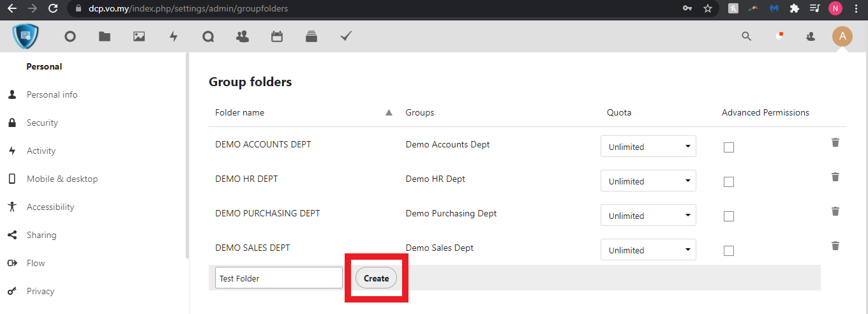Go to Security settings in sidebar
The image size is (868, 314).
(42, 123)
